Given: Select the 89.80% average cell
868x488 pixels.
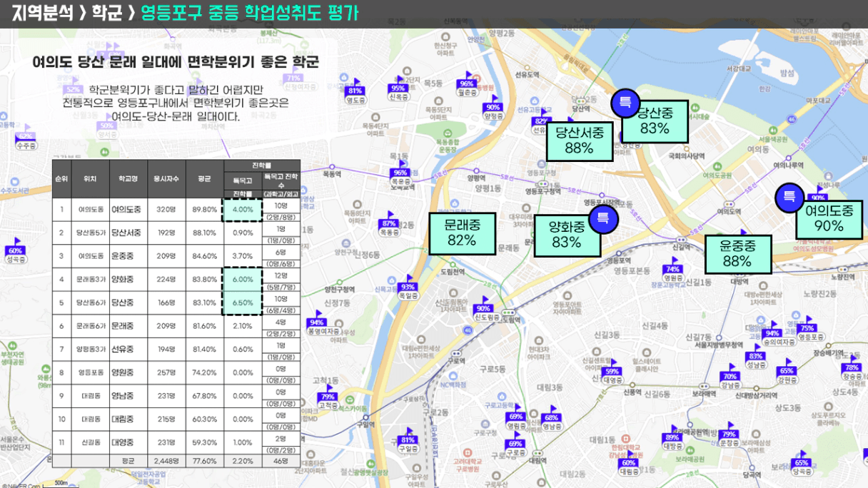Looking at the screenshot, I should click(x=205, y=210).
